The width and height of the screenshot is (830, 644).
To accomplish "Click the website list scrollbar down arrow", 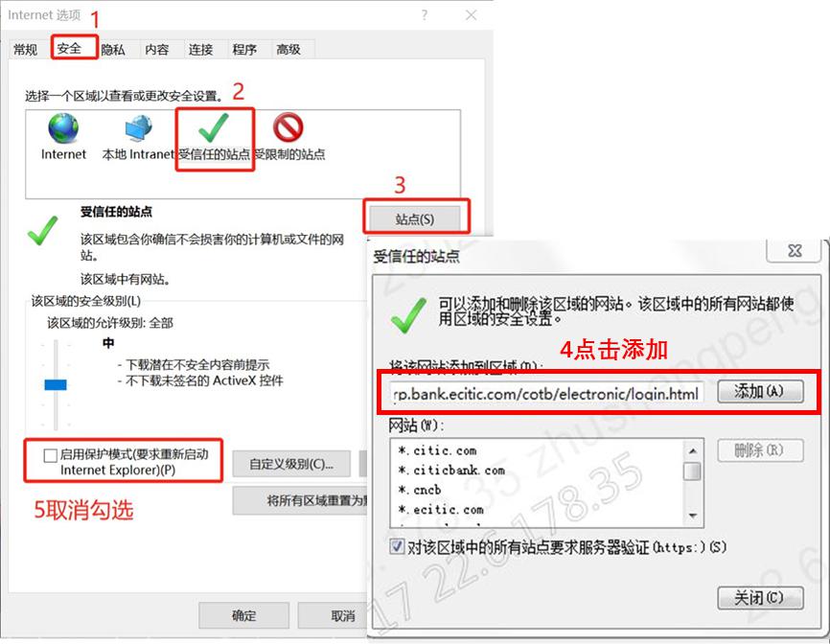I will tap(692, 516).
